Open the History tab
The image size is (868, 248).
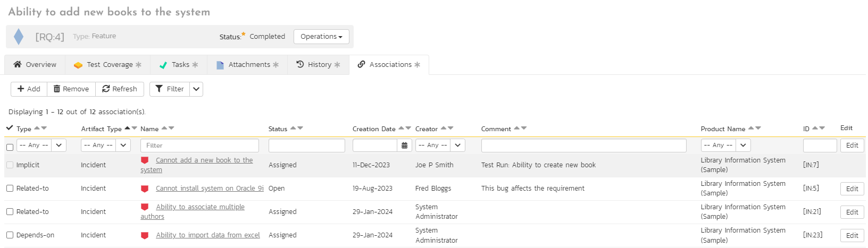318,65
